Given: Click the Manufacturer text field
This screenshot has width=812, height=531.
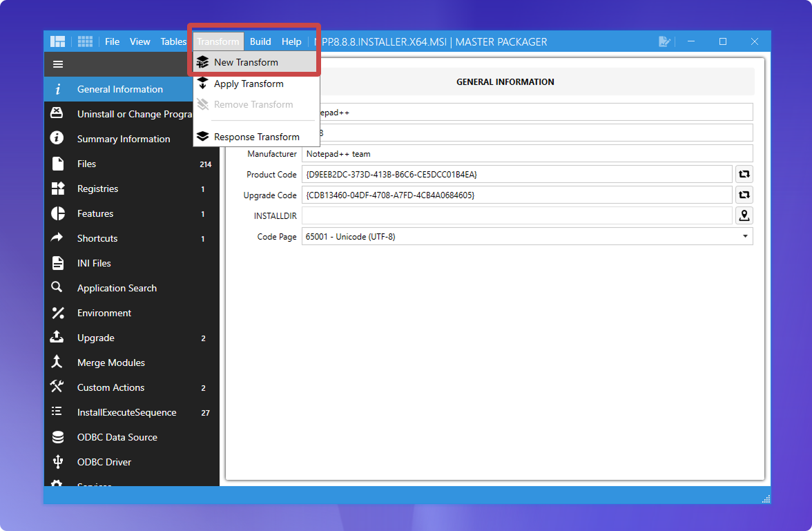Looking at the screenshot, I should [x=527, y=154].
